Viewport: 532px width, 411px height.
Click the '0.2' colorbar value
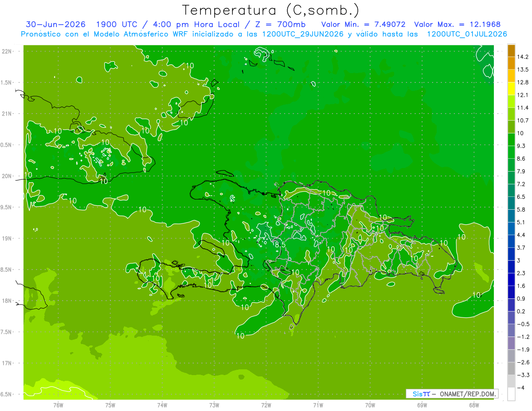point(521,311)
